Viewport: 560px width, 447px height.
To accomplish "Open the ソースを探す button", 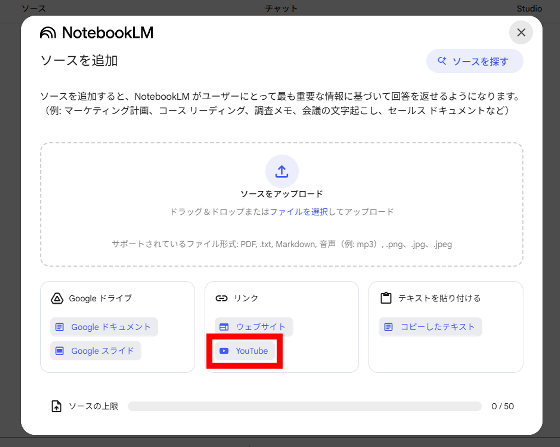I will coord(475,61).
